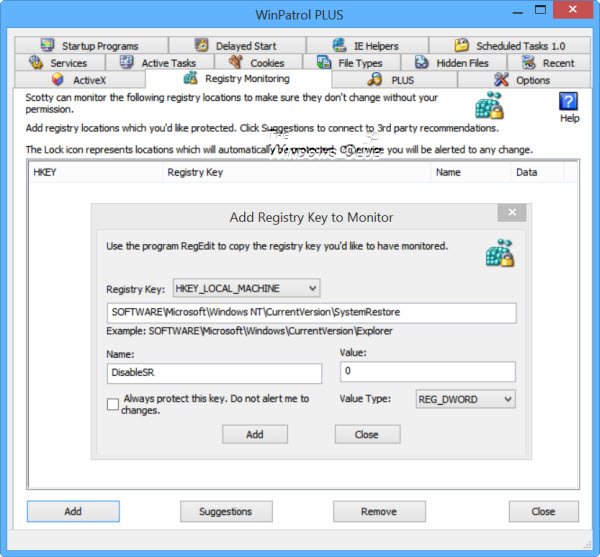The height and width of the screenshot is (557, 600).
Task: Open the Startup Programs tab
Action: click(91, 46)
